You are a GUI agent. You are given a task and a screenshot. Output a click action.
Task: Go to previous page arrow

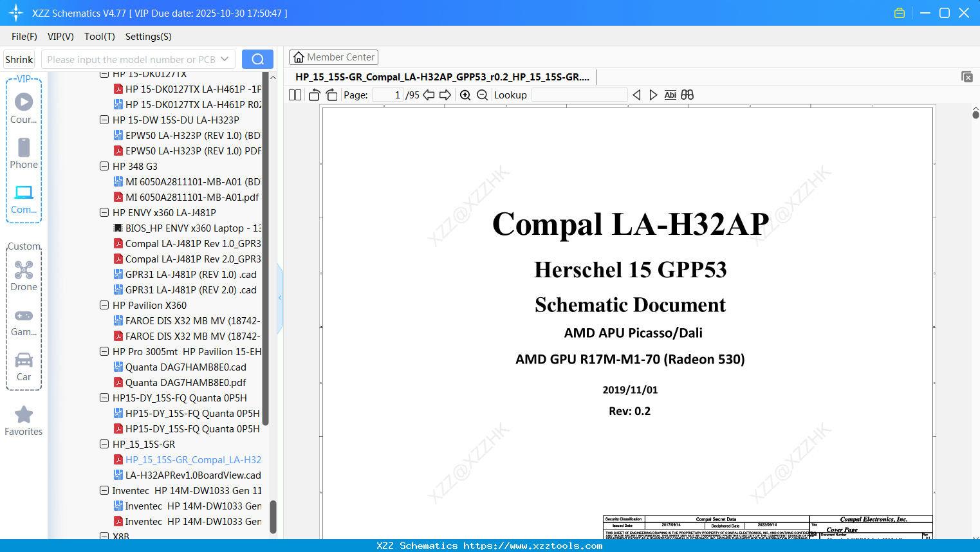[429, 95]
